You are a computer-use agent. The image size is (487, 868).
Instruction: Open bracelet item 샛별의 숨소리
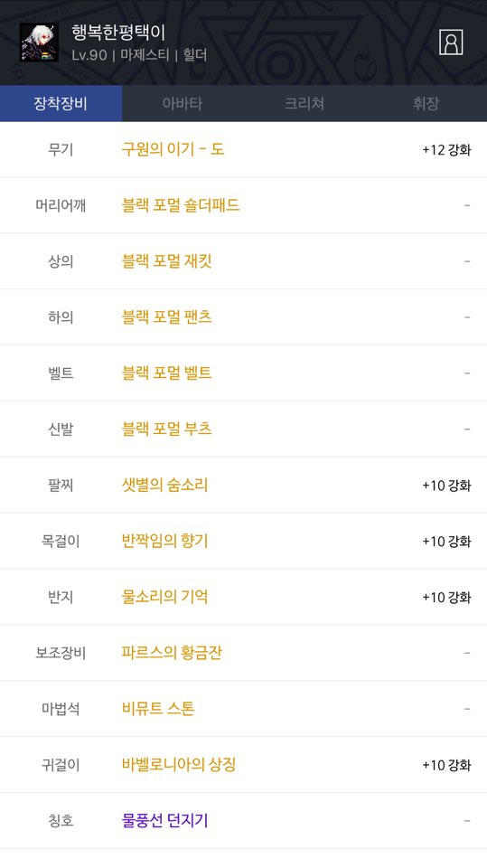point(165,485)
